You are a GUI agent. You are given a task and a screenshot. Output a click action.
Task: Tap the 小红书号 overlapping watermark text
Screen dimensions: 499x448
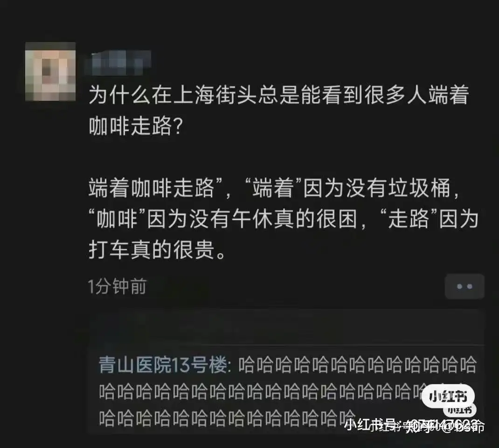(414, 425)
